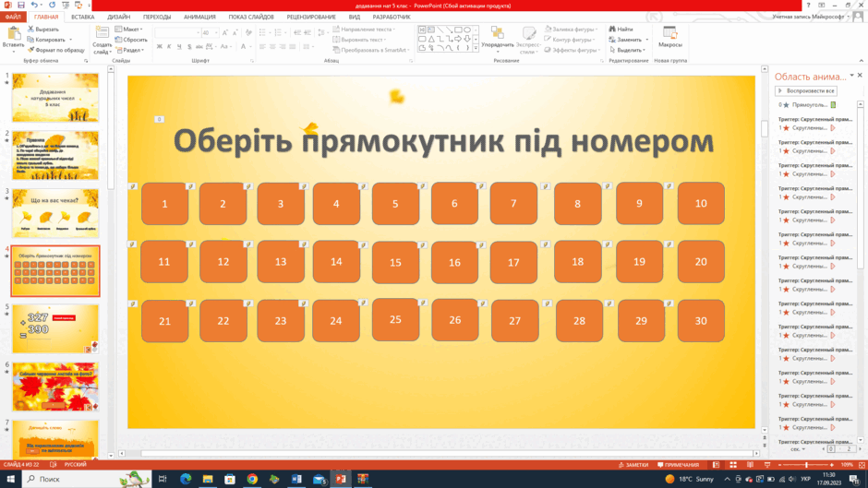The image size is (868, 488).
Task: Open File Explorer from the taskbar
Action: pos(208,479)
